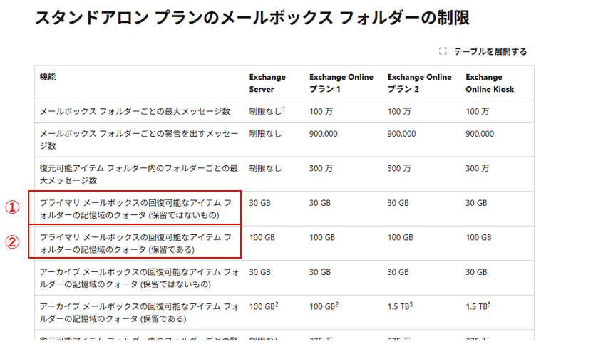The width and height of the screenshot is (613, 364).
Task: Click 100 万 under Exchange Online Kiosk
Action: coord(478,111)
